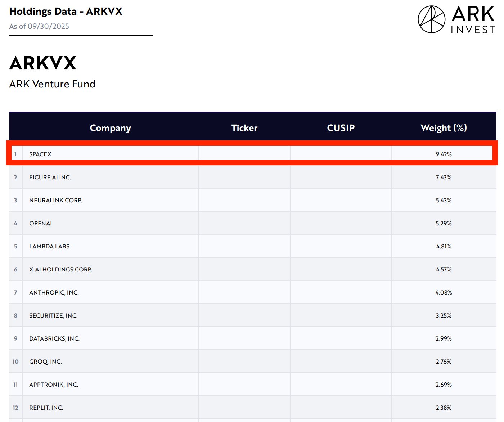Select SECURITIZE, INC. holding

tap(53, 315)
